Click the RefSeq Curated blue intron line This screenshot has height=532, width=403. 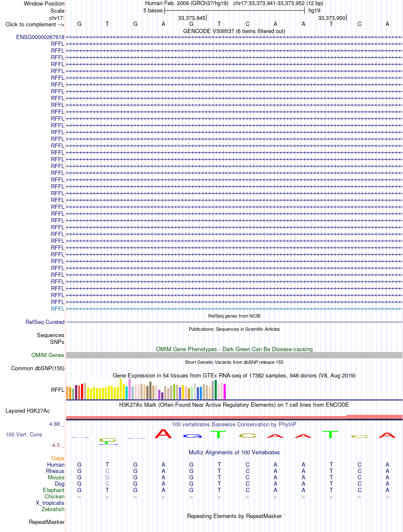pos(234,322)
